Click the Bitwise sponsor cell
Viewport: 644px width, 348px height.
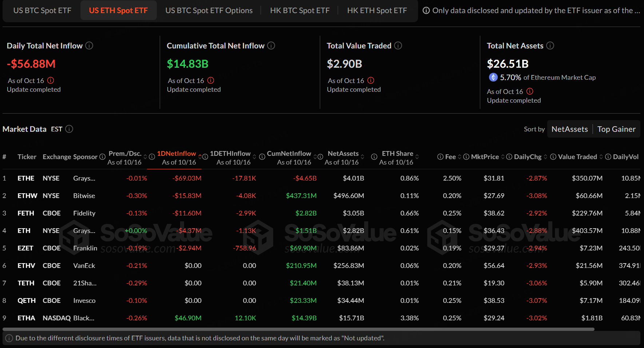(x=84, y=196)
